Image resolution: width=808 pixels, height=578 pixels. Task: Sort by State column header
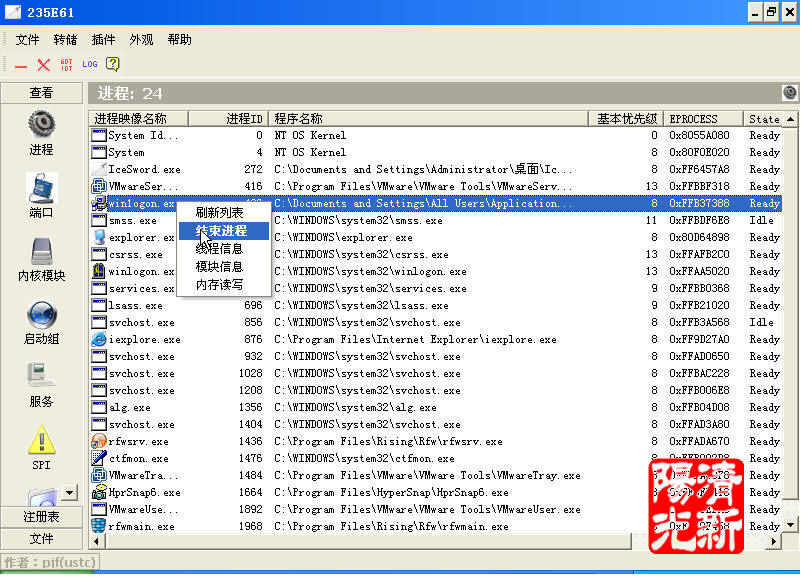763,118
